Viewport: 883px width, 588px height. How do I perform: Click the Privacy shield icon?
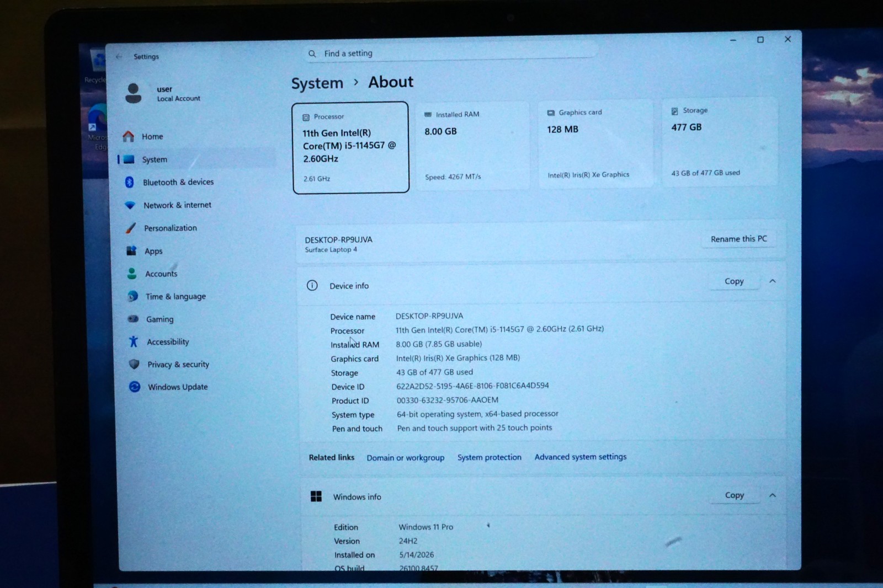coord(134,364)
